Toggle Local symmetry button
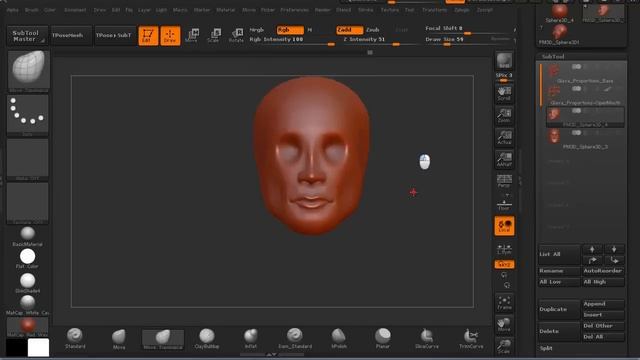The image size is (640, 360). (x=504, y=226)
